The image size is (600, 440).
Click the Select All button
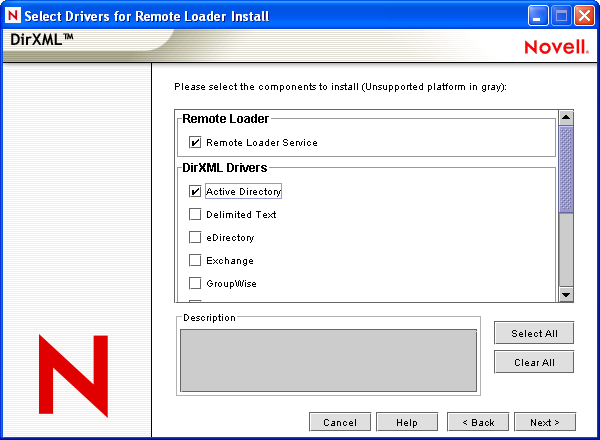pyautogui.click(x=534, y=333)
